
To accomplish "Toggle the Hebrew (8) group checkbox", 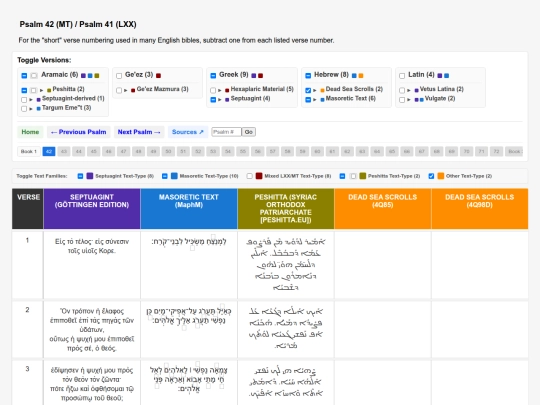I will pyautogui.click(x=308, y=75).
